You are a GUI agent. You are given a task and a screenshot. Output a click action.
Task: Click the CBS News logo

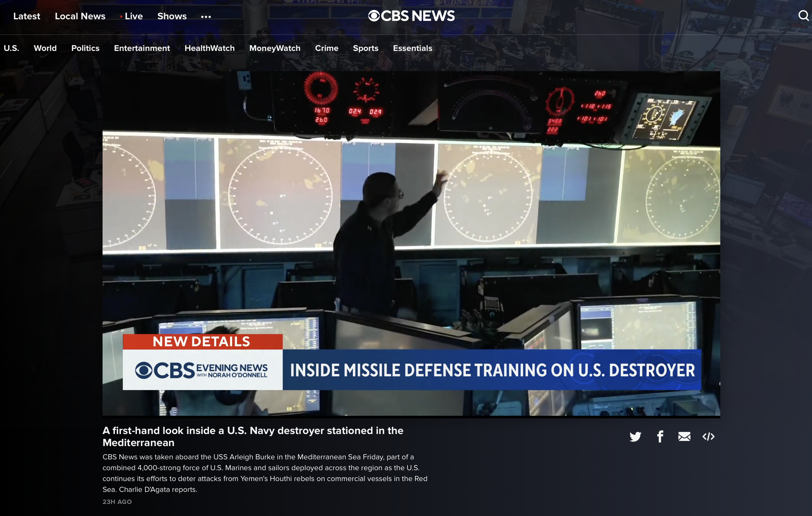coord(411,16)
